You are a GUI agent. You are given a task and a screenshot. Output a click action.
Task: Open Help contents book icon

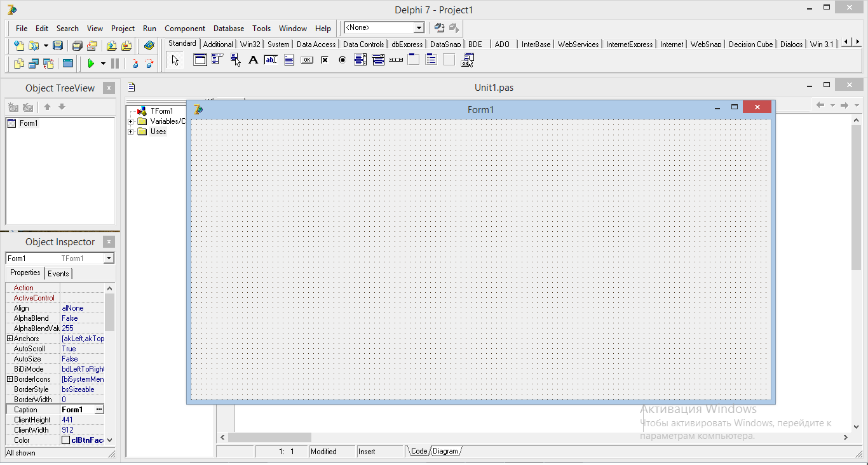[149, 46]
